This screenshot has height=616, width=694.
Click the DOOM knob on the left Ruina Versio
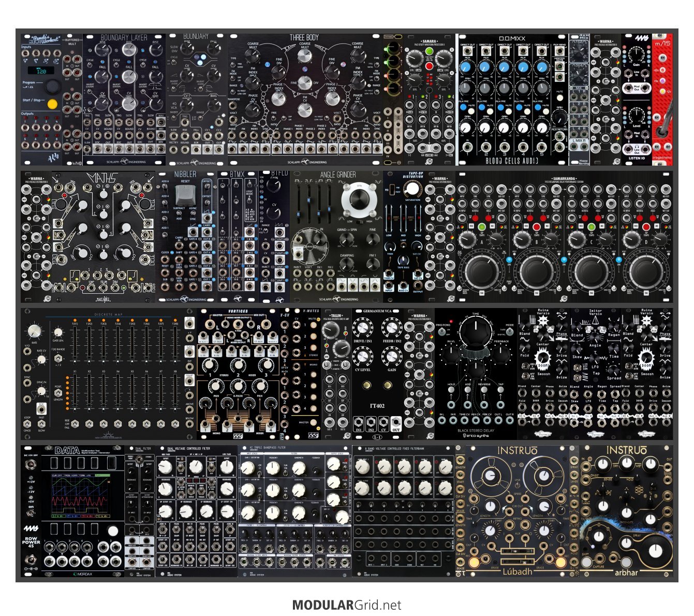click(543, 358)
